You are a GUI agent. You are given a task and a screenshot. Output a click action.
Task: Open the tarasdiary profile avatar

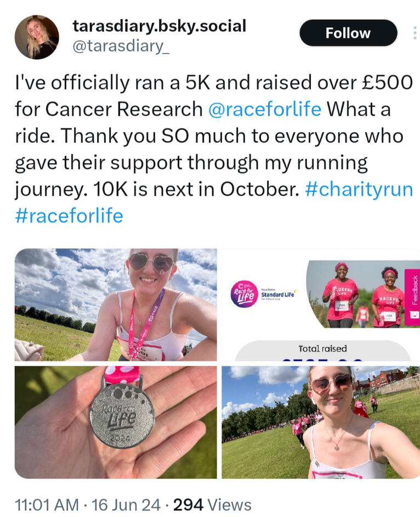pos(37,37)
